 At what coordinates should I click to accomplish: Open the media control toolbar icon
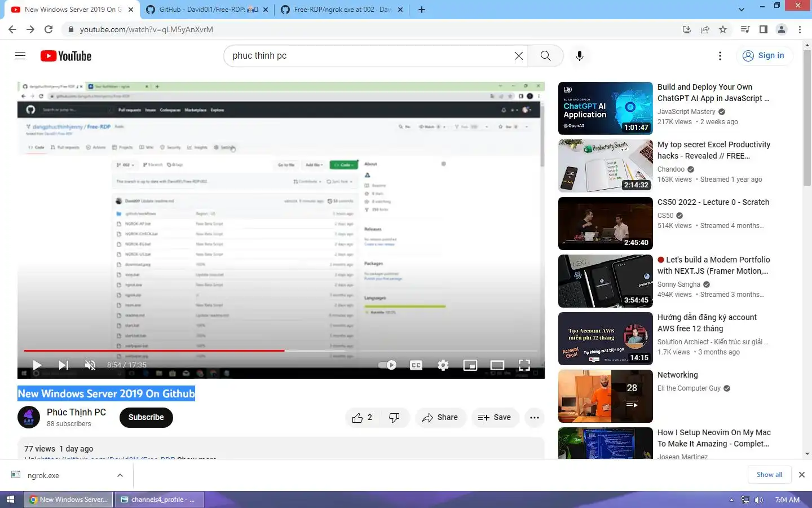[745, 29]
